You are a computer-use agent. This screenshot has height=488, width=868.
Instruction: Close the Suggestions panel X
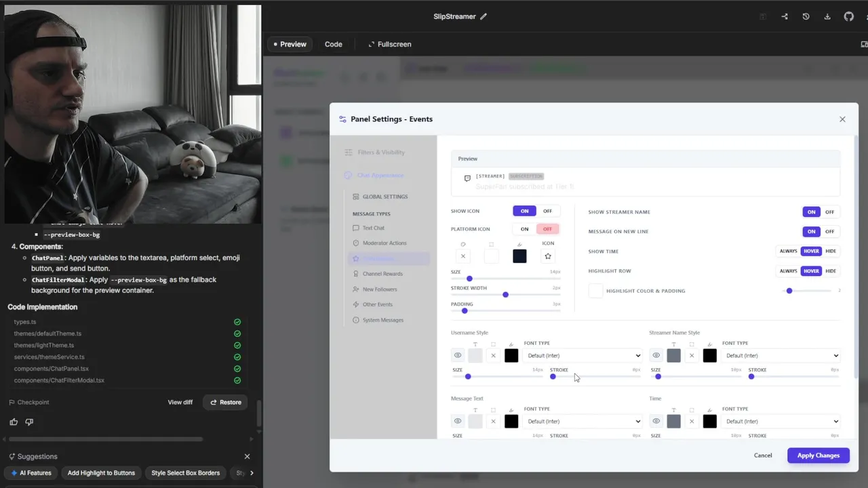click(x=247, y=456)
